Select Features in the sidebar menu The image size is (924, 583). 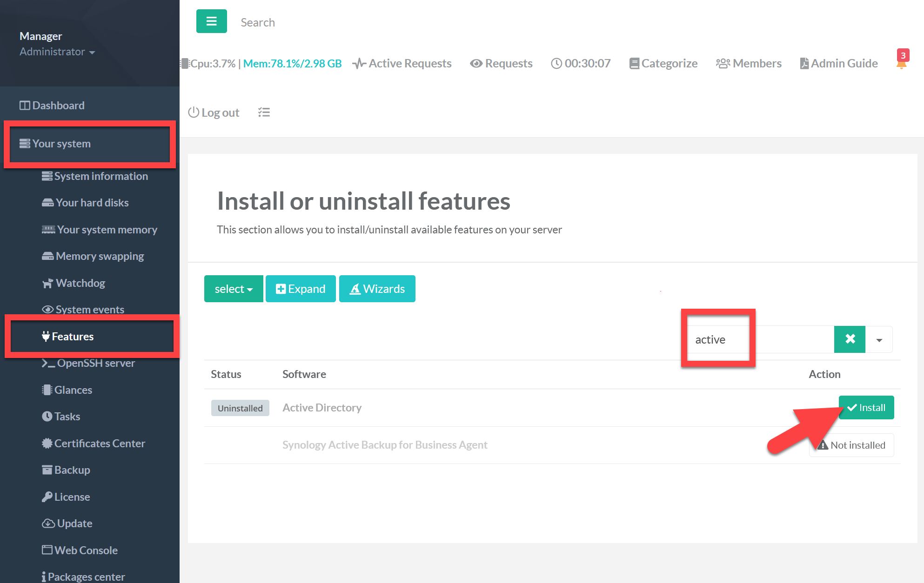pyautogui.click(x=73, y=337)
